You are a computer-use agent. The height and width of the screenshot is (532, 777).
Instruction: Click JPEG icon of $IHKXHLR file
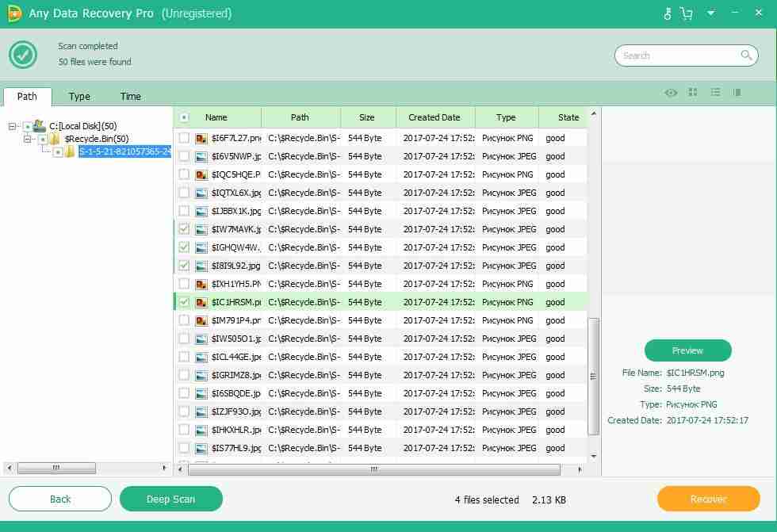pos(201,430)
